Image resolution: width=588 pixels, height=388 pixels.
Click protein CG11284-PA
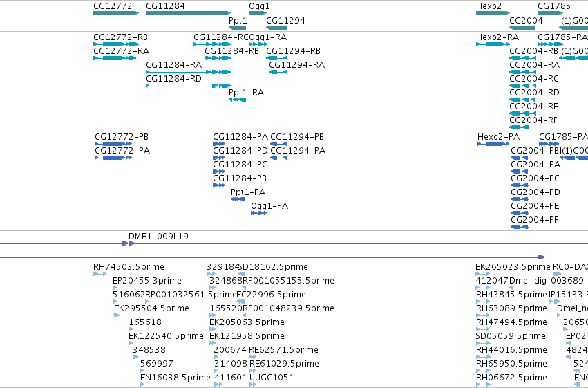pos(219,144)
